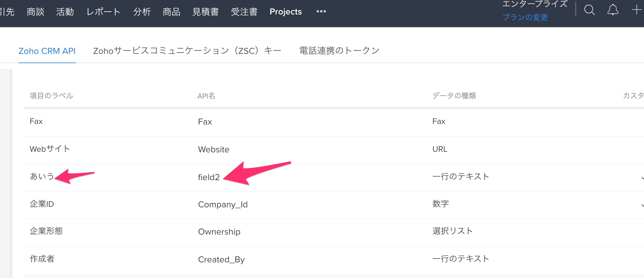The image size is (644, 278).
Task: Click the 項目のラベル column header
Action: coord(51,96)
